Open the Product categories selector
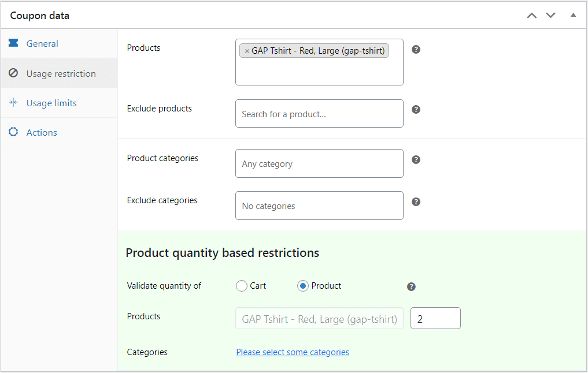This screenshot has height=373, width=588. tap(319, 163)
